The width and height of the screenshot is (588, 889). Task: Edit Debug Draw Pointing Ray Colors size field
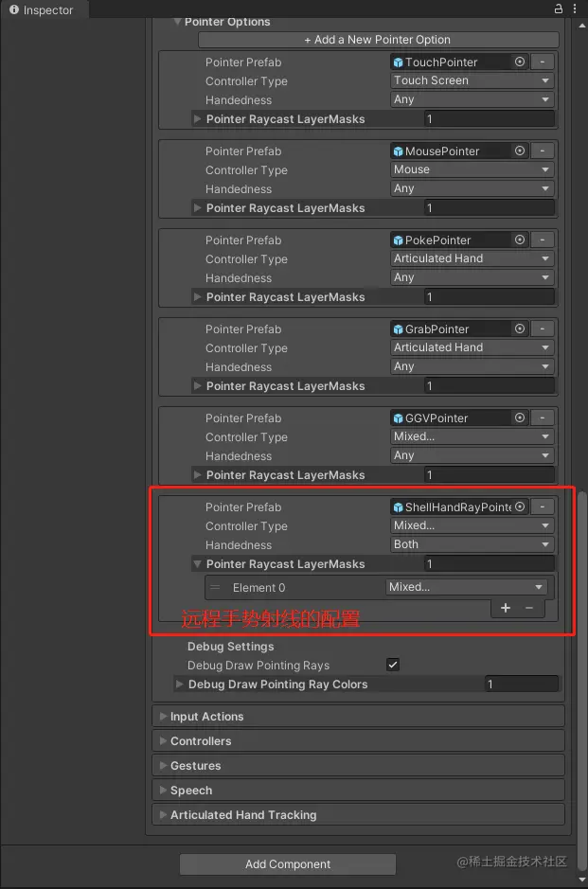(522, 684)
